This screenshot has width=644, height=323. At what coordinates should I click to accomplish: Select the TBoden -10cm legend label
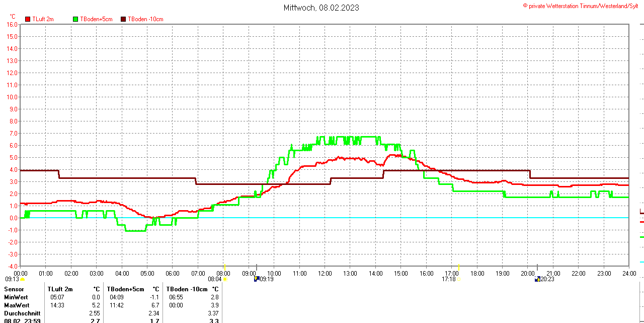(145, 19)
